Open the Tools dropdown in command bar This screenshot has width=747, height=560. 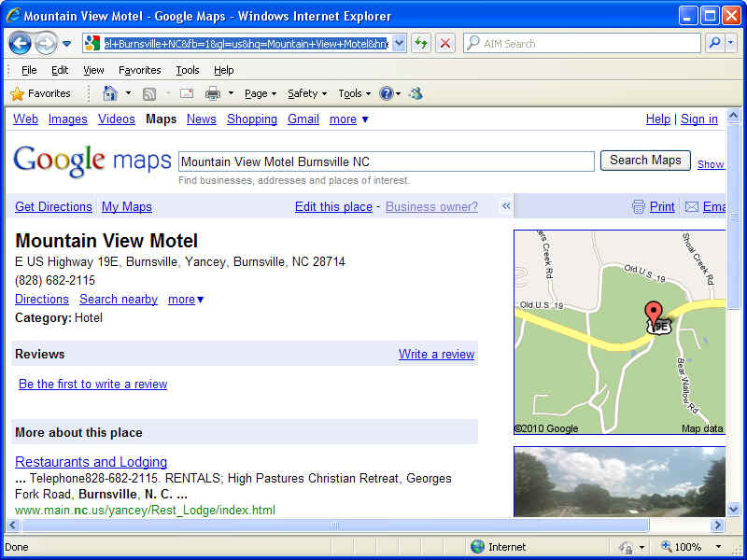tap(354, 93)
